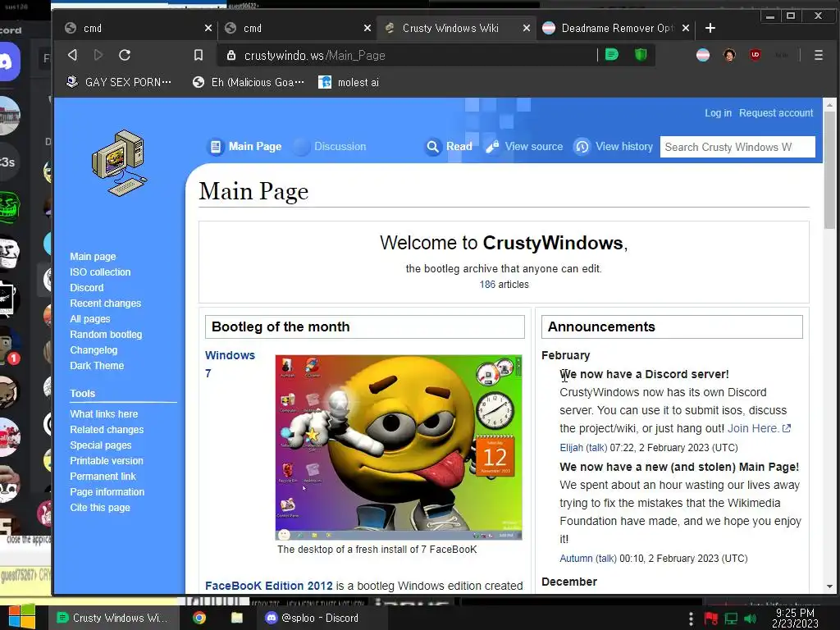Open the Eh (Malicious Goa... bookmark

point(249,82)
